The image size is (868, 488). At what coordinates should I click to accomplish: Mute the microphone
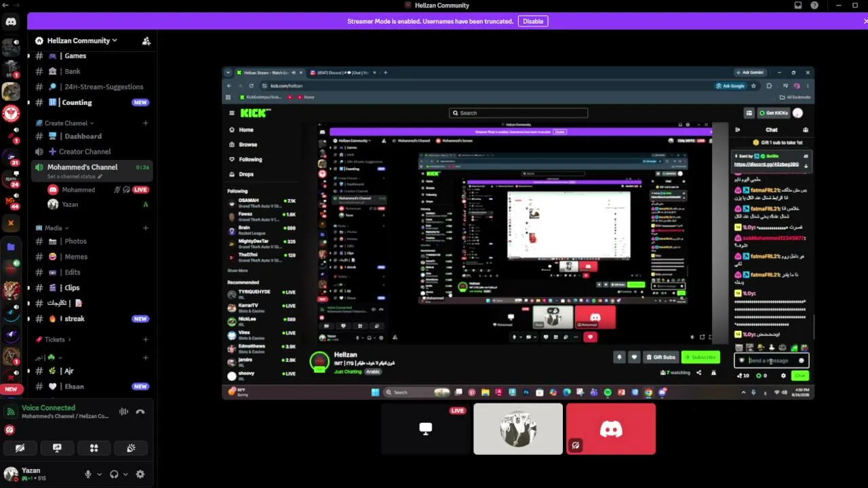tap(87, 474)
